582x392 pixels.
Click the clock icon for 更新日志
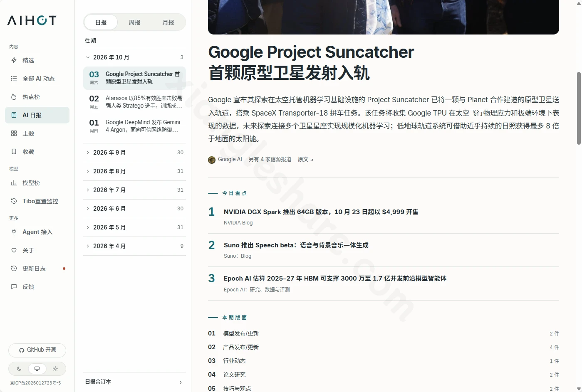14,269
